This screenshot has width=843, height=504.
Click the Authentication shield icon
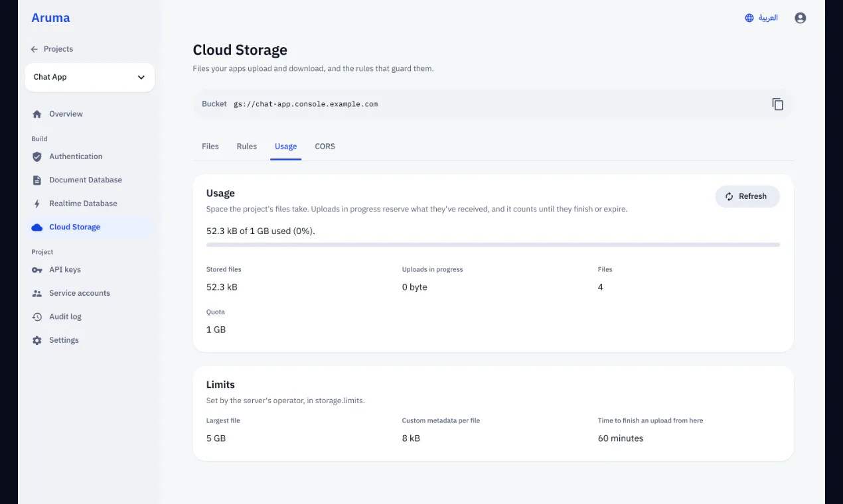point(37,157)
